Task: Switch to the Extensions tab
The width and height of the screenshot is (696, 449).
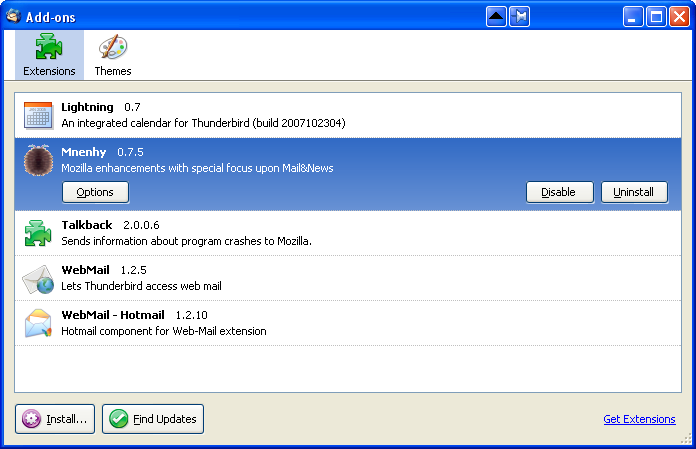Action: (x=49, y=56)
